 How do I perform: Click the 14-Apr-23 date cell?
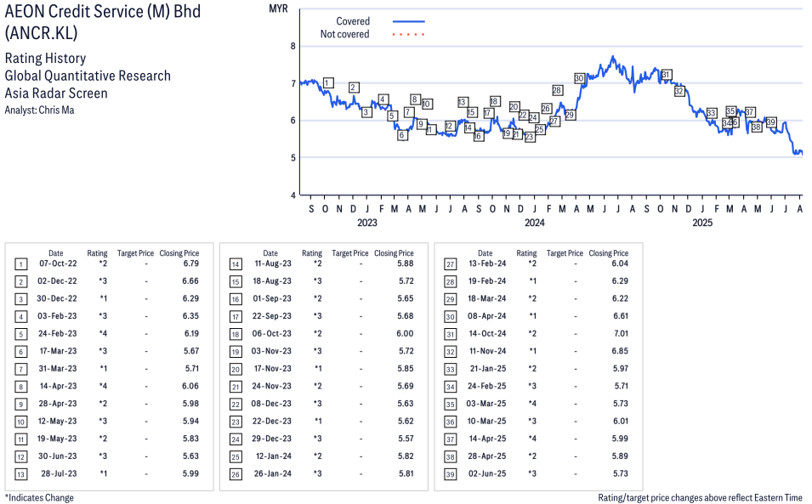(x=58, y=386)
